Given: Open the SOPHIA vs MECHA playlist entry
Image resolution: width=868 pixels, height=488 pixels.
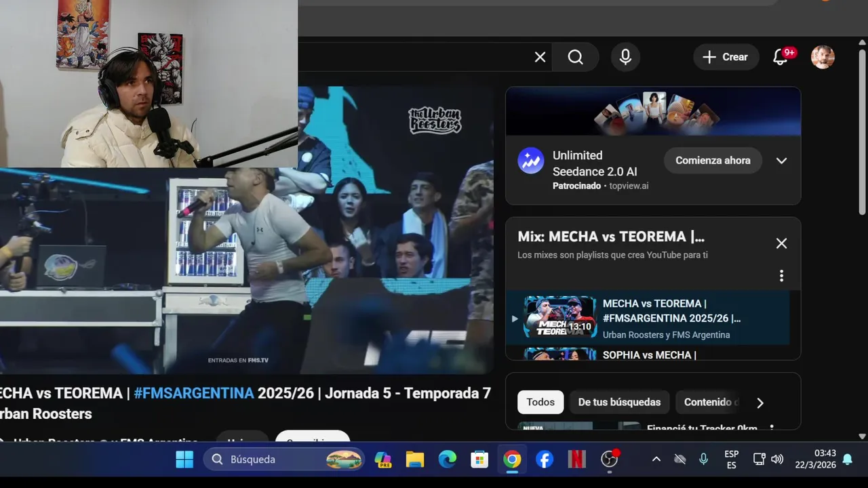Looking at the screenshot, I should click(x=649, y=354).
